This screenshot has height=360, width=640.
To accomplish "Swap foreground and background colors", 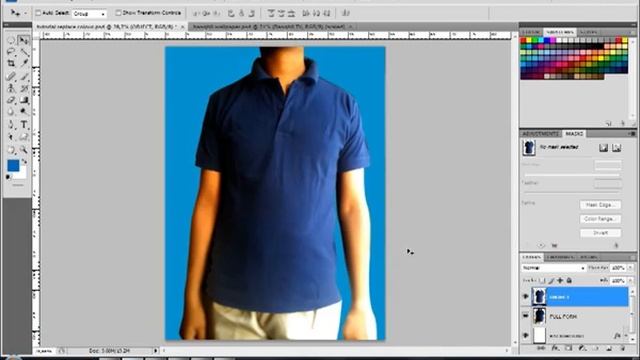I will 24,162.
